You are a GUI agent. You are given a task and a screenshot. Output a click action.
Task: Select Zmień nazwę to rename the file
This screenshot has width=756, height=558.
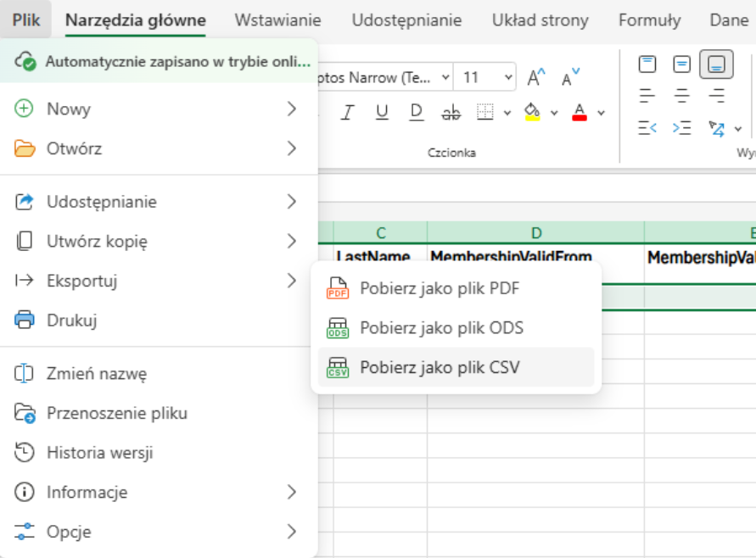click(x=97, y=374)
